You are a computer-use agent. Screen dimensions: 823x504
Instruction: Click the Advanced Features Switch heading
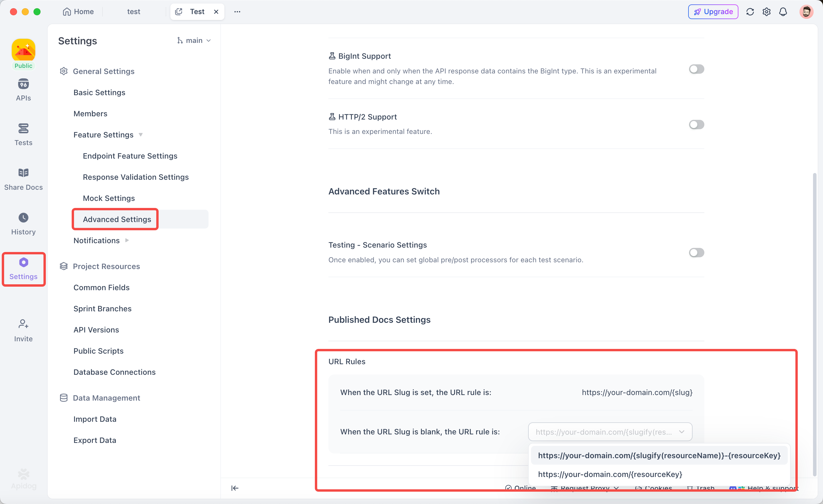pyautogui.click(x=384, y=191)
